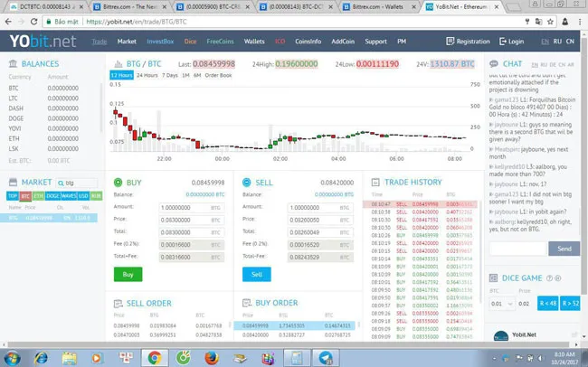Switch to Bittrex.com - Wallets browser tab
The image size is (588, 367).
point(380,6)
